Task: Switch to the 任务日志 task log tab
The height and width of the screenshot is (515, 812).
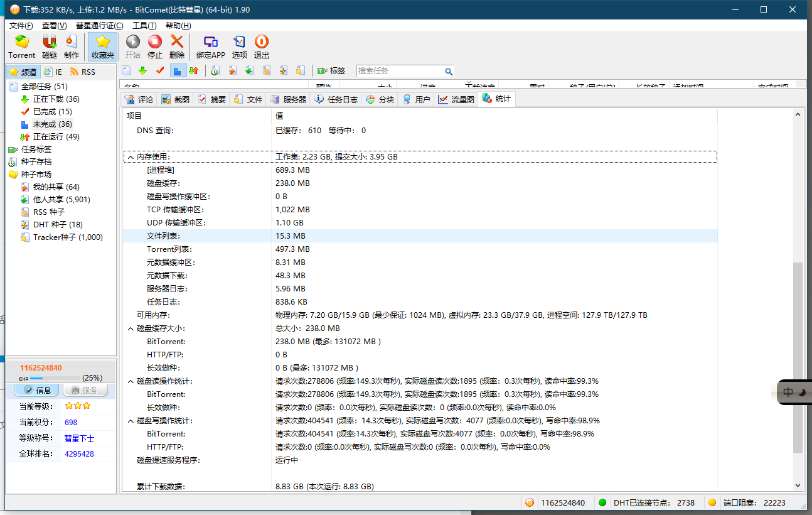Action: (x=336, y=99)
